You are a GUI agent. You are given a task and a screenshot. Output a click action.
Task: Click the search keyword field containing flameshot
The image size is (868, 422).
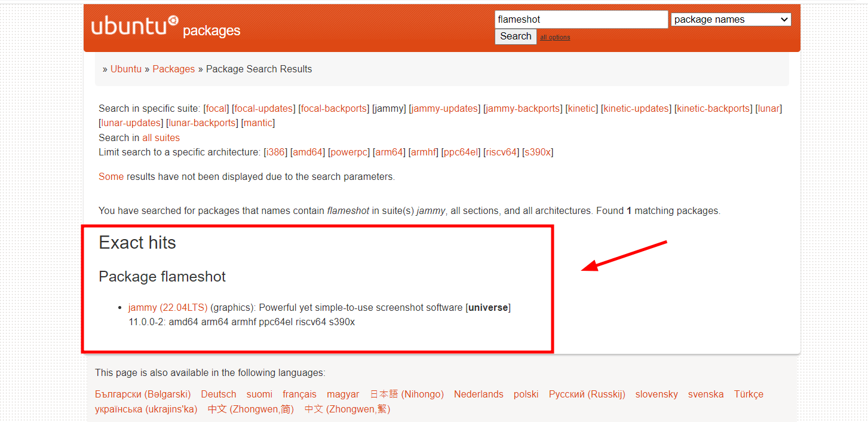click(x=581, y=19)
